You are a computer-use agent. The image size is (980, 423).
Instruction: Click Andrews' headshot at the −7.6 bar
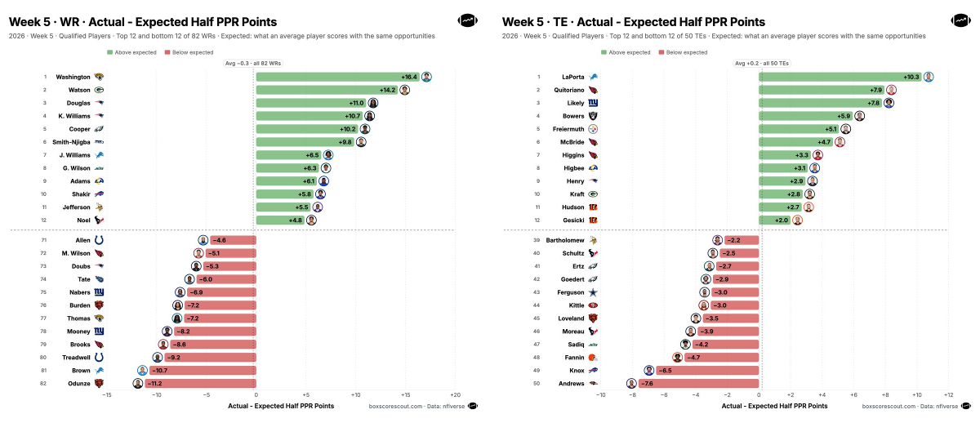pos(631,383)
